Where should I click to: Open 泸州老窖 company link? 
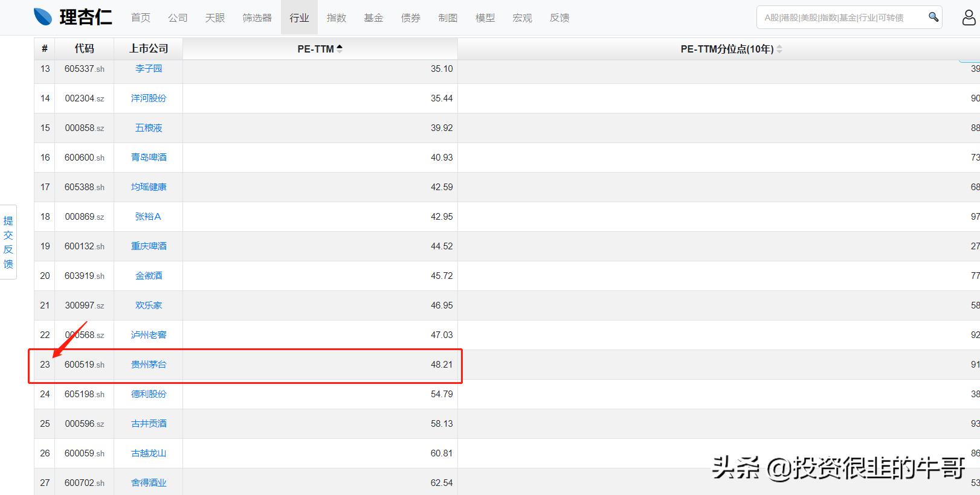[149, 335]
